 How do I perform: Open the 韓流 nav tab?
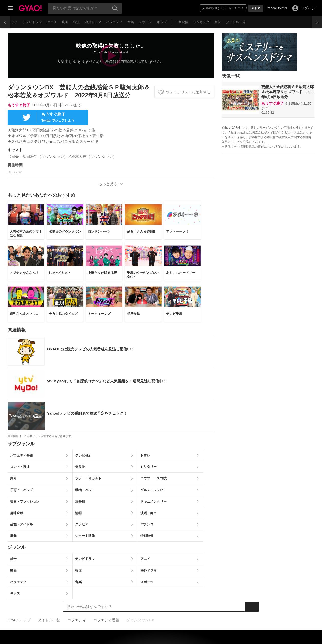coord(76,22)
